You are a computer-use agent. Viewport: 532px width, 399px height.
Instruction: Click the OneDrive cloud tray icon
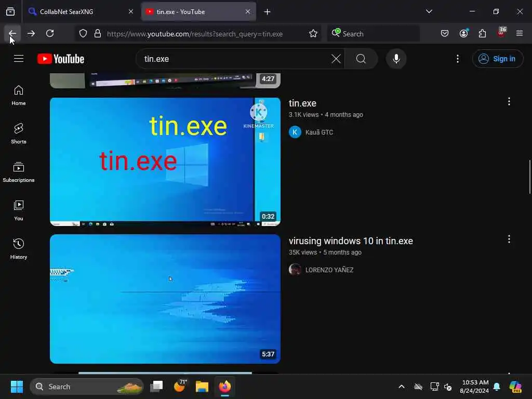[x=418, y=387]
